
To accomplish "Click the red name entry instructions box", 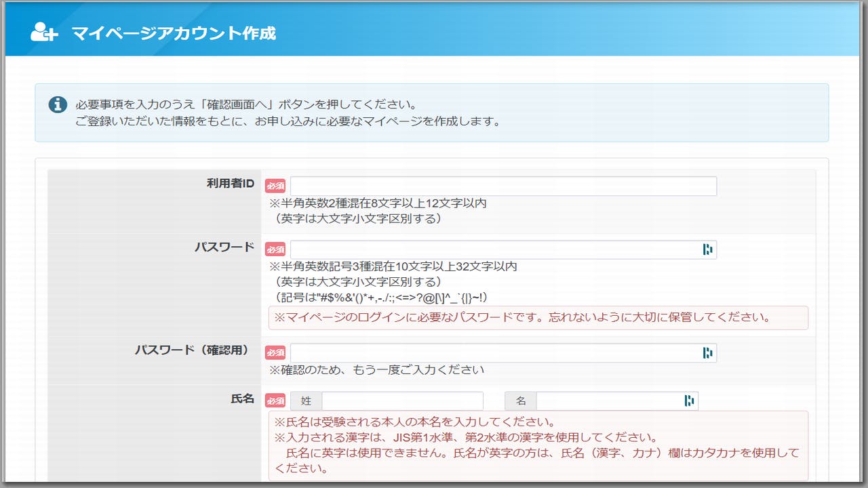I will pyautogui.click(x=536, y=444).
